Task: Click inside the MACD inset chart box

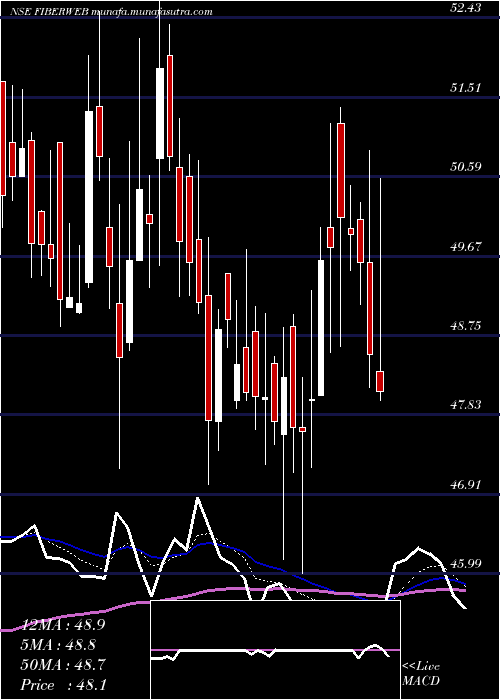Action: coord(275,650)
